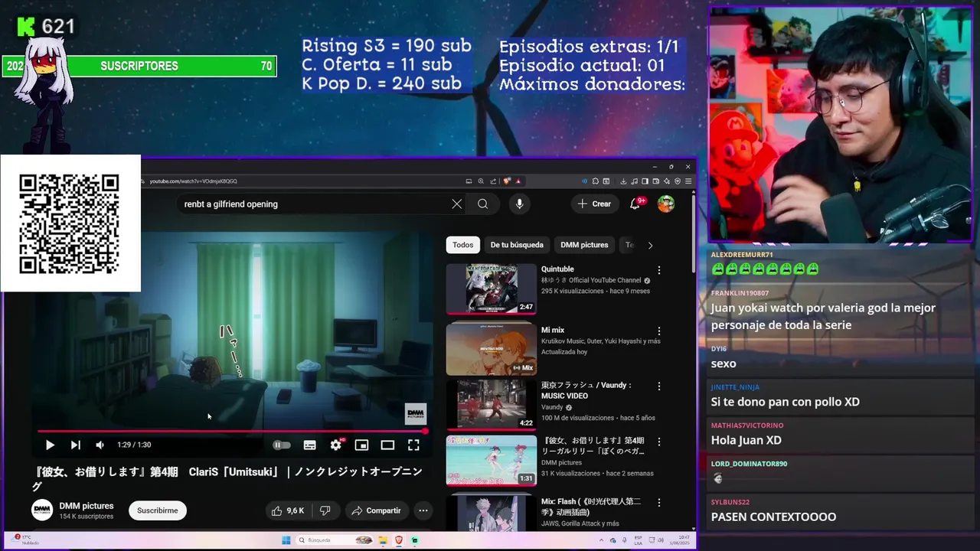Open the weather widget showing 17°C
The height and width of the screenshot is (551, 980).
pos(27,540)
